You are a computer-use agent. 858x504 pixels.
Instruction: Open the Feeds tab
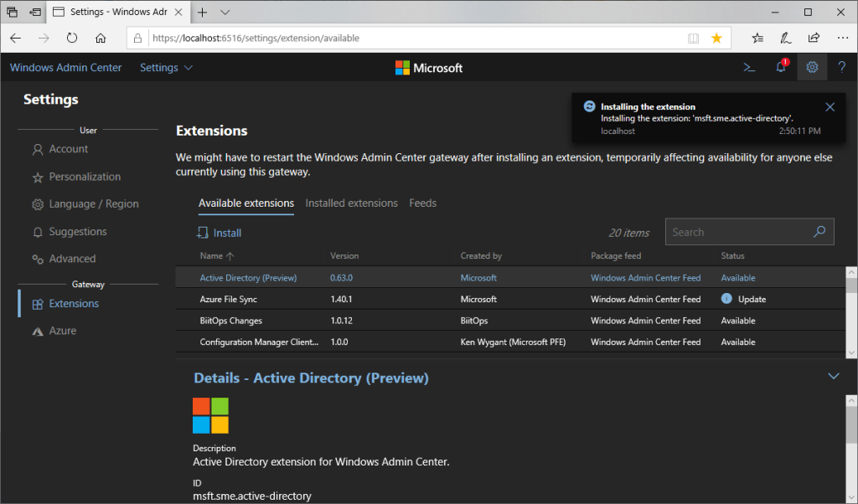click(422, 203)
